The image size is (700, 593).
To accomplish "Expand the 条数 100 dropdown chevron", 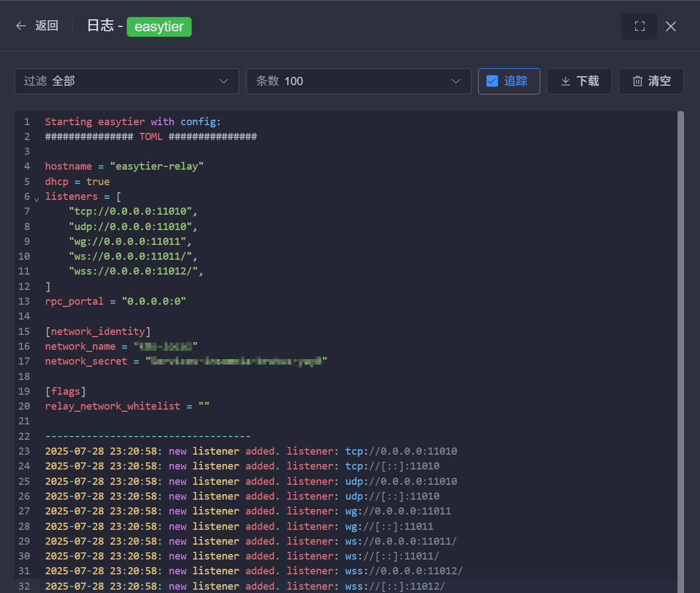I will [x=455, y=81].
